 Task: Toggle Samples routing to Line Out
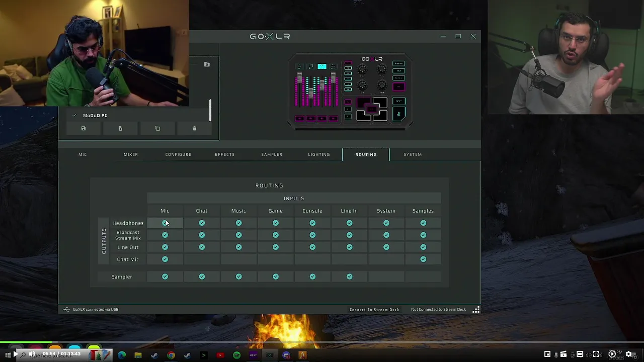point(423,247)
